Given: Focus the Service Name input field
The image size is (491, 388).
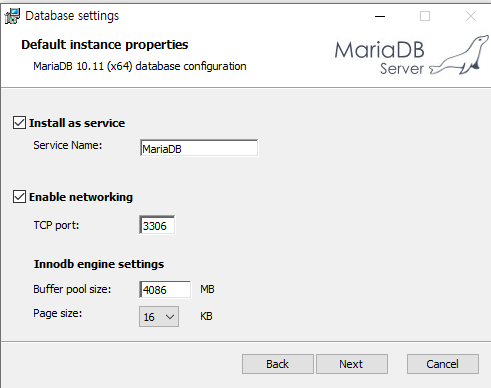Looking at the screenshot, I should (199, 148).
